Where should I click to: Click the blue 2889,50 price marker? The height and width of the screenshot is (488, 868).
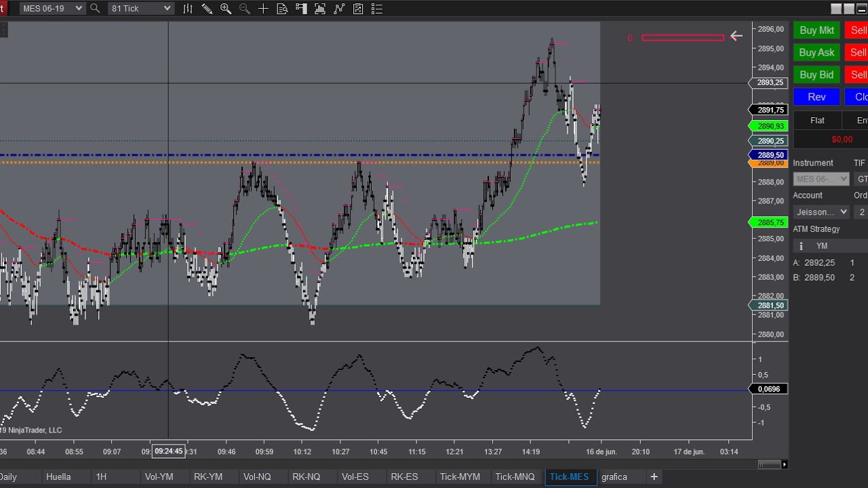coord(770,155)
